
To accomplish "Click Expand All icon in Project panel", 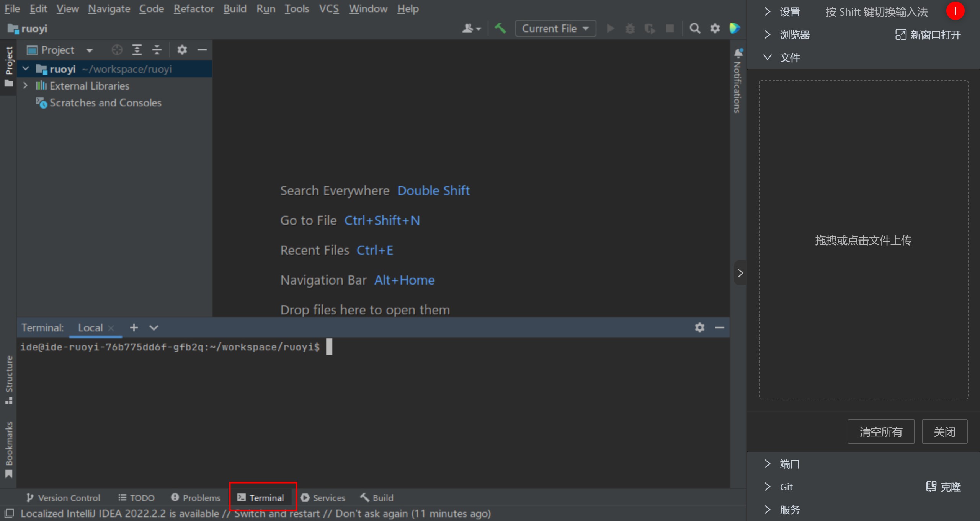I will tap(137, 50).
